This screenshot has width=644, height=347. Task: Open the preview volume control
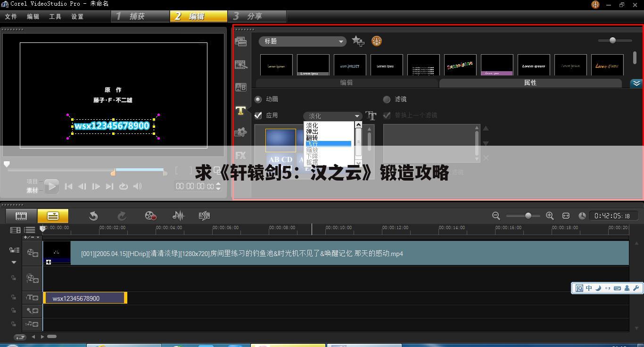(x=137, y=186)
